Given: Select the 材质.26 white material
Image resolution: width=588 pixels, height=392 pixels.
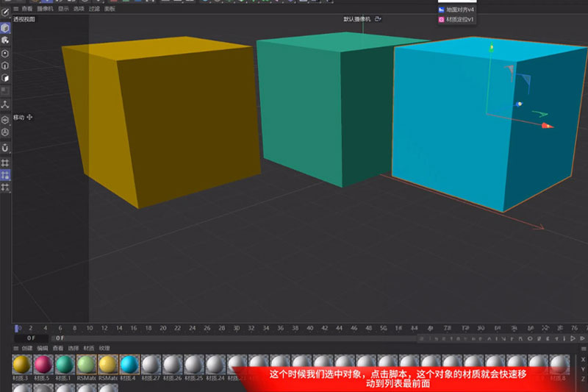Looking at the screenshot, I should point(173,364).
